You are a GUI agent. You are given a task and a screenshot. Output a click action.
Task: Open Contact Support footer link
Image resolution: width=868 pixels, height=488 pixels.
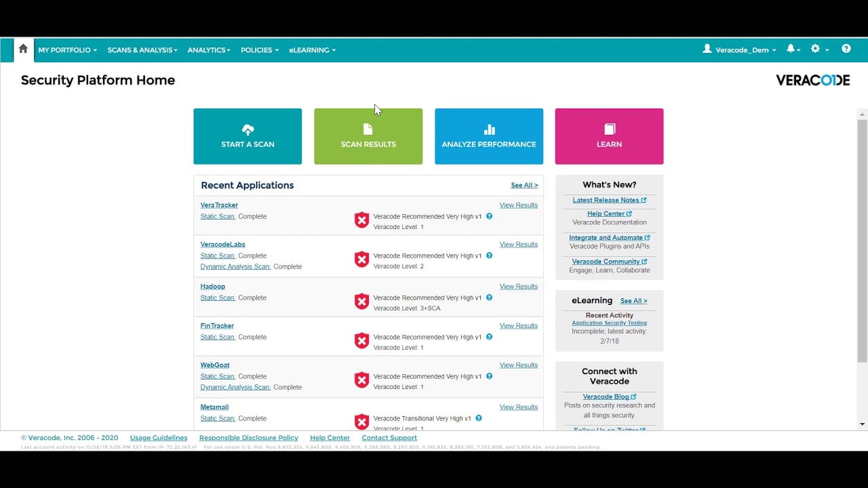point(389,438)
